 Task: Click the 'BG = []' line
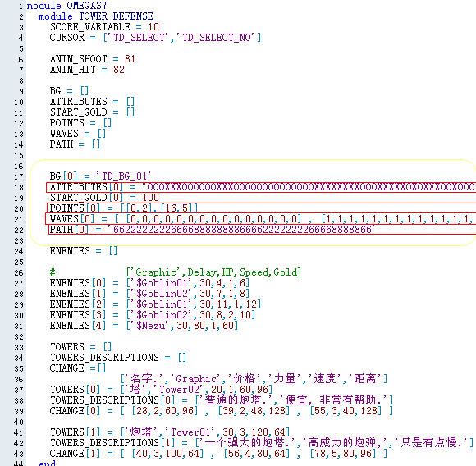coord(69,91)
